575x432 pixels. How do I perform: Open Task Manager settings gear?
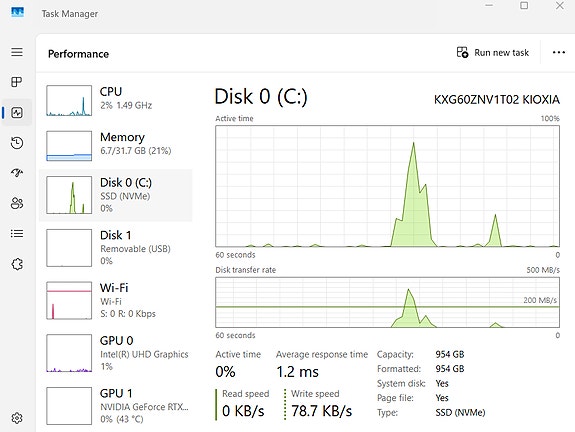click(x=17, y=418)
